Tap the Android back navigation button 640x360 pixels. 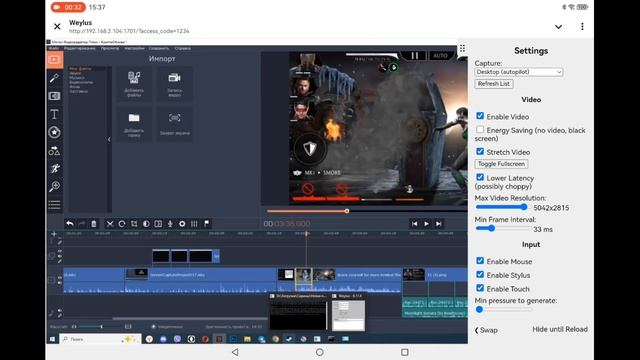tap(235, 352)
